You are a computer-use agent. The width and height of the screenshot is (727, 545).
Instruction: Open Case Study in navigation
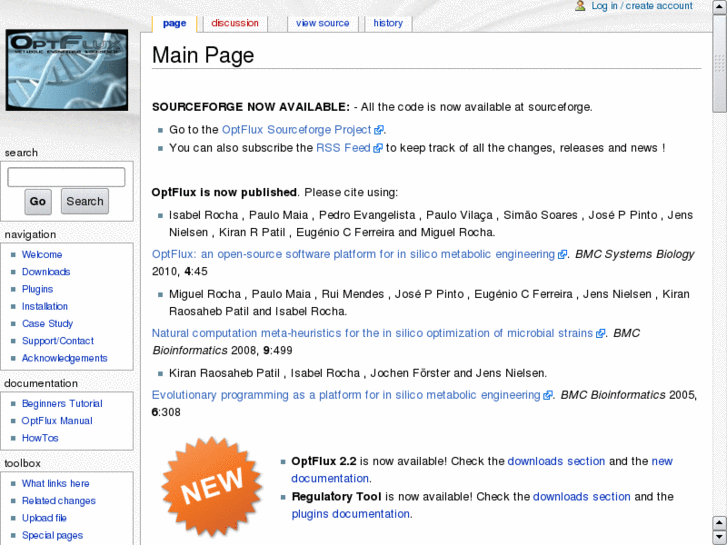[x=47, y=324]
